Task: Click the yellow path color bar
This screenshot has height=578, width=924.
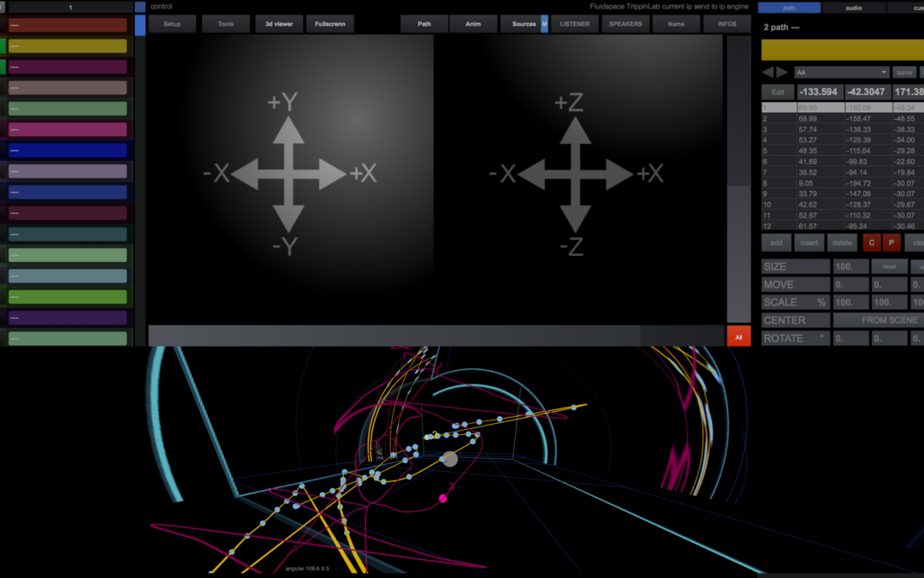Action: (842, 51)
